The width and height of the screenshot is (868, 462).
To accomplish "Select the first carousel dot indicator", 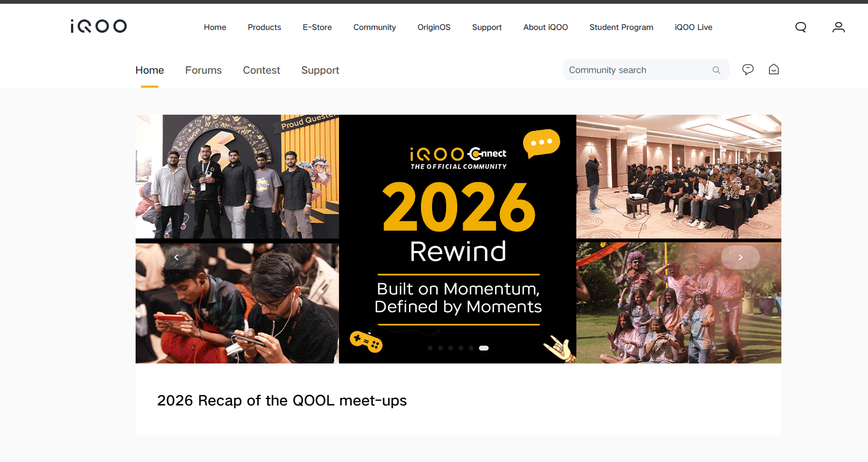I will (430, 348).
